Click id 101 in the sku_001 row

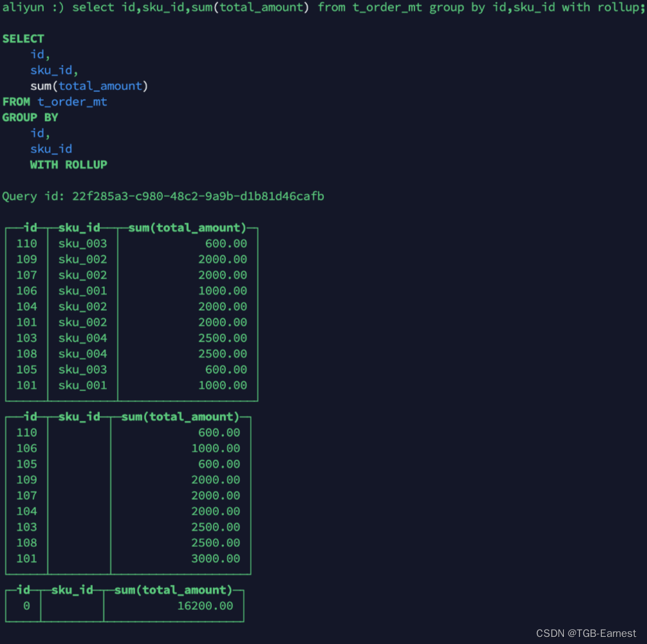(27, 385)
